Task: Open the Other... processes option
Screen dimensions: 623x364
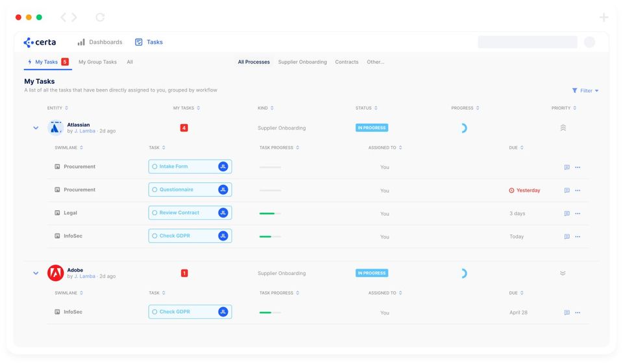Action: (376, 62)
